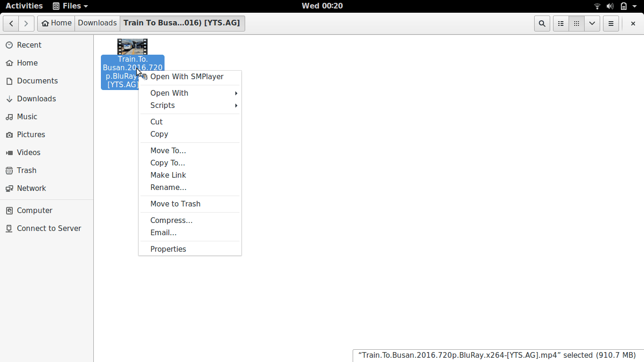Viewport: 644px width, 362px height.
Task: Choose Open With SMPlayer
Action: click(187, 76)
